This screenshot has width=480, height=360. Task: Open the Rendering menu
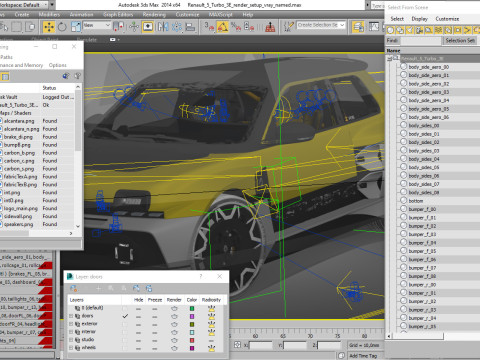pyautogui.click(x=154, y=15)
